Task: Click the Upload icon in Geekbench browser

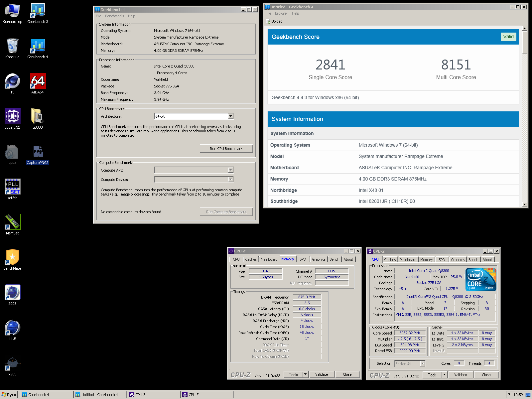Action: (x=268, y=21)
